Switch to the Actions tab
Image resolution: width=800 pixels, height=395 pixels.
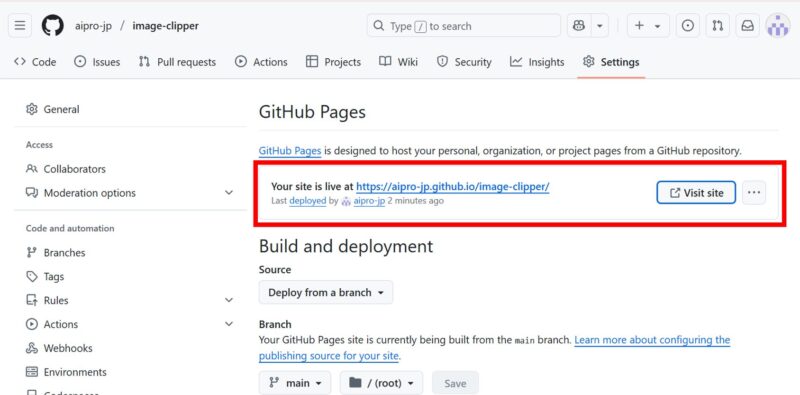(x=261, y=62)
